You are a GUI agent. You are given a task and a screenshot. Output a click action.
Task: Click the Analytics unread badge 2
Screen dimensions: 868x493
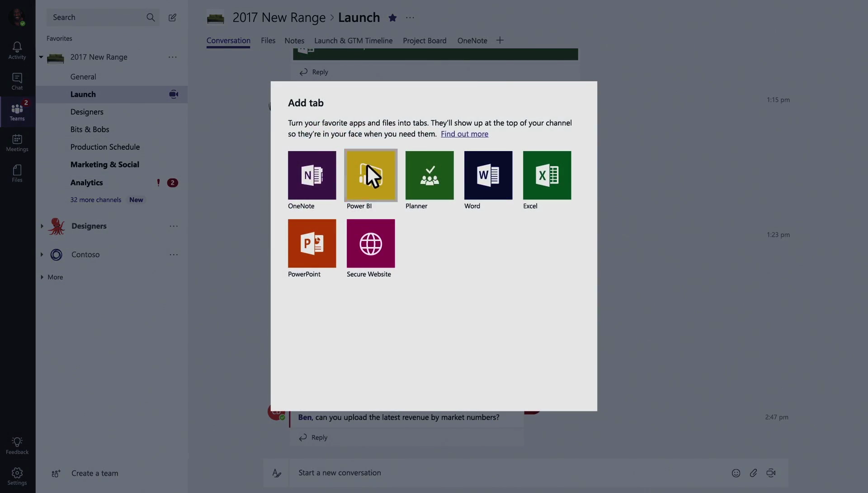(172, 183)
